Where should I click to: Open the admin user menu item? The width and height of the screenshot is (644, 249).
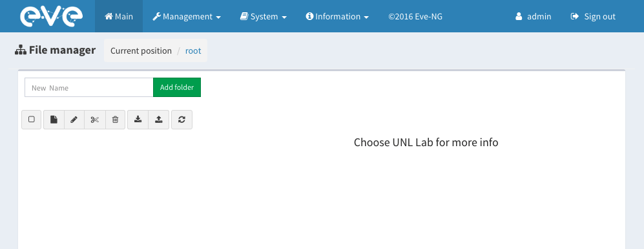tap(533, 16)
